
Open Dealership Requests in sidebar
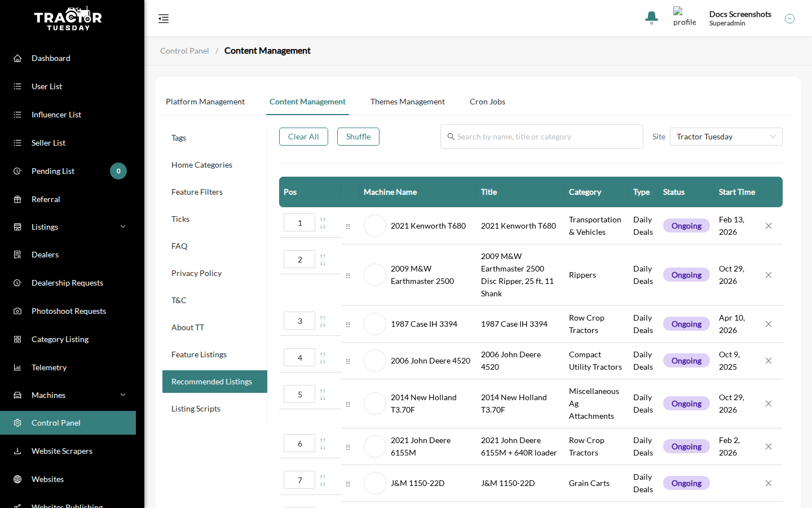click(x=68, y=283)
